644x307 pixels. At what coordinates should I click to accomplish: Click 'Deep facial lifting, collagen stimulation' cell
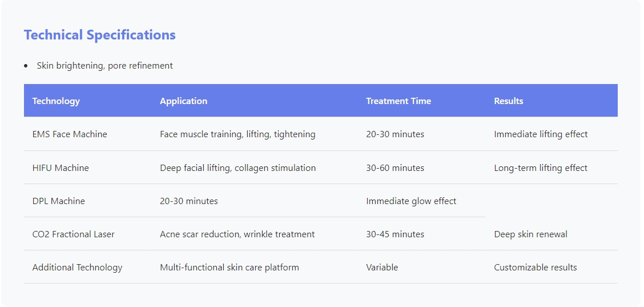click(238, 168)
